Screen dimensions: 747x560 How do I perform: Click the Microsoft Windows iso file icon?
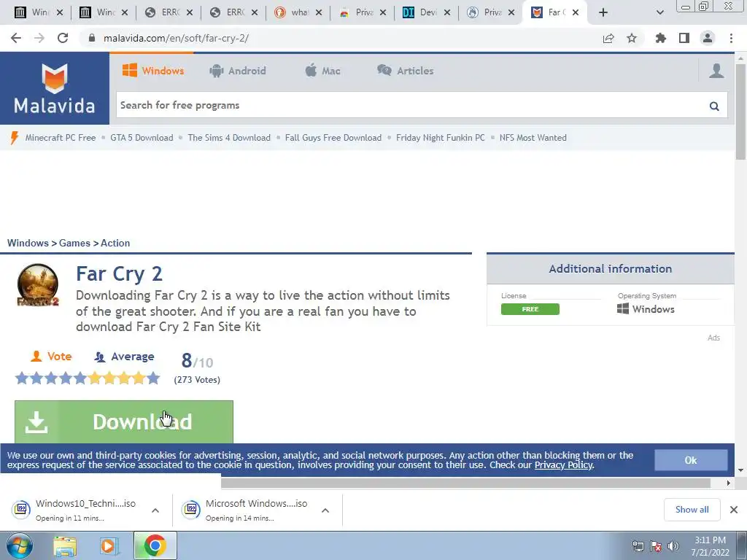click(x=191, y=509)
